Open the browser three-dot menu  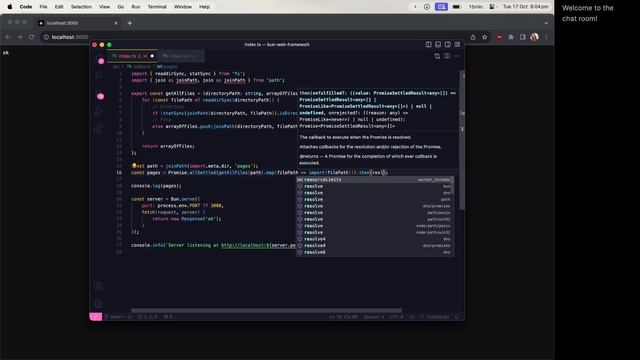546,37
